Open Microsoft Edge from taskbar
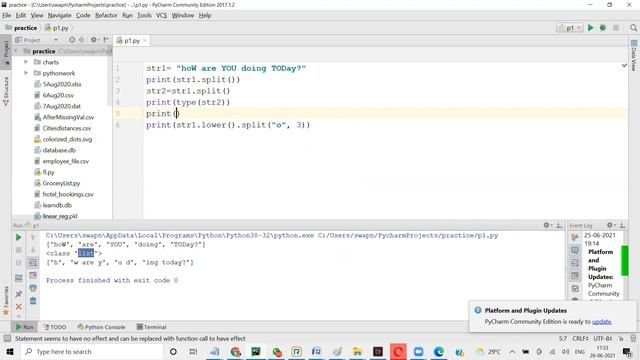 (439, 351)
